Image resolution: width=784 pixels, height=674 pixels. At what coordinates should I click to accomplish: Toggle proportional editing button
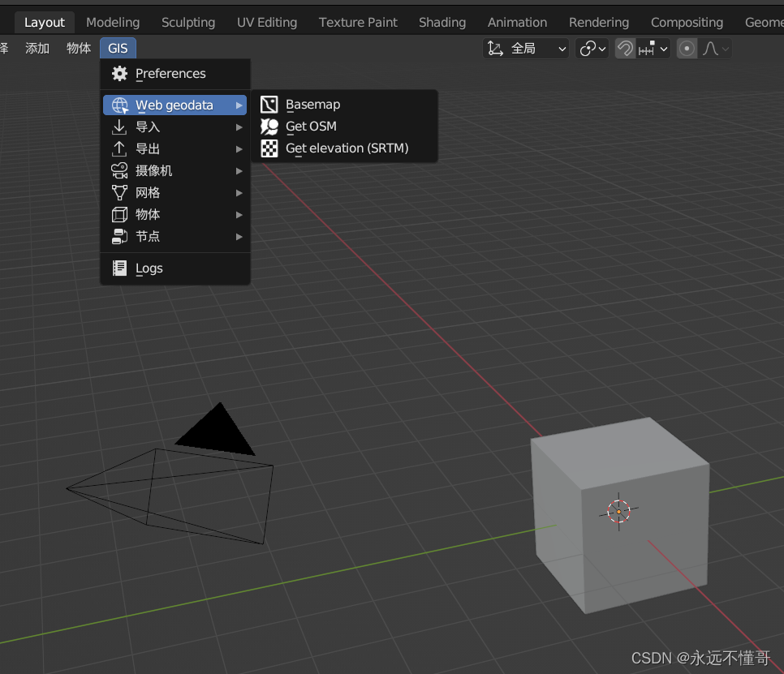[x=687, y=49]
